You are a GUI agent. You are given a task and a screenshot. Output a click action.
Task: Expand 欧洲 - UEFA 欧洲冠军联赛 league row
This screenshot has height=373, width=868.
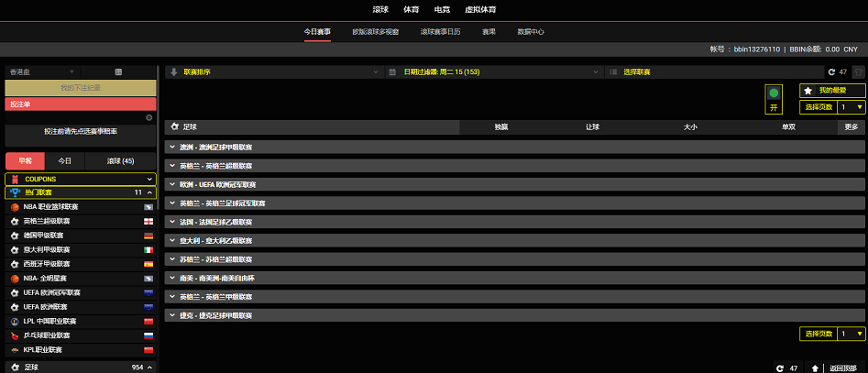pos(513,184)
